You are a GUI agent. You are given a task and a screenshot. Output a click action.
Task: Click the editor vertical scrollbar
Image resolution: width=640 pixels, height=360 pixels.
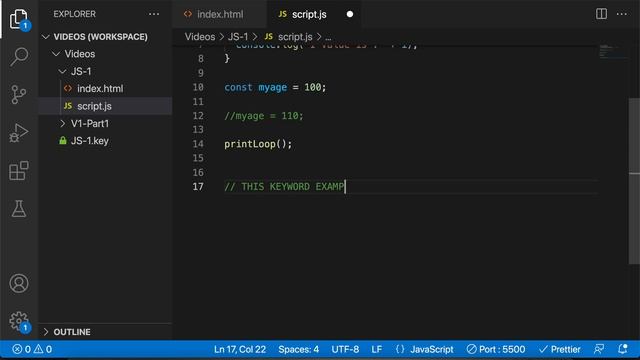pyautogui.click(x=634, y=181)
